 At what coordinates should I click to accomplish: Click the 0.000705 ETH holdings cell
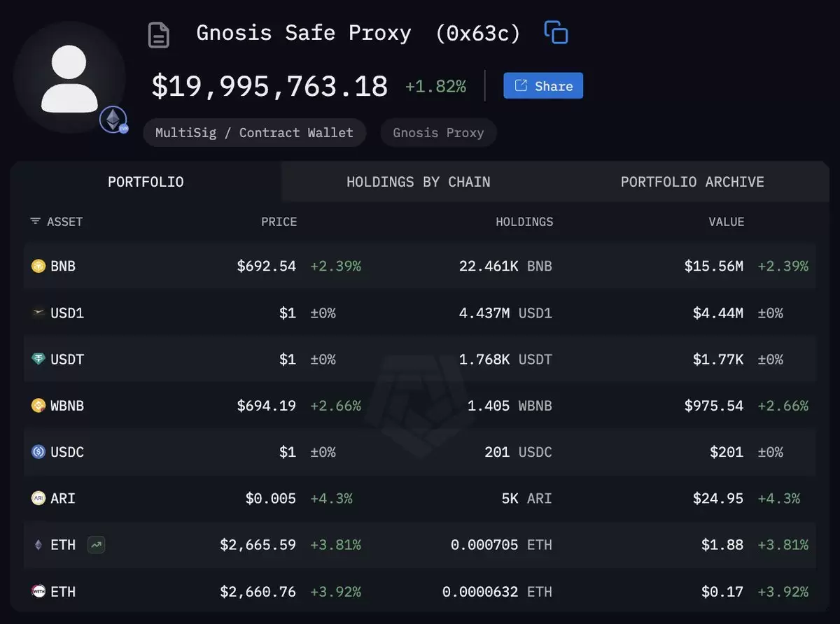501,545
